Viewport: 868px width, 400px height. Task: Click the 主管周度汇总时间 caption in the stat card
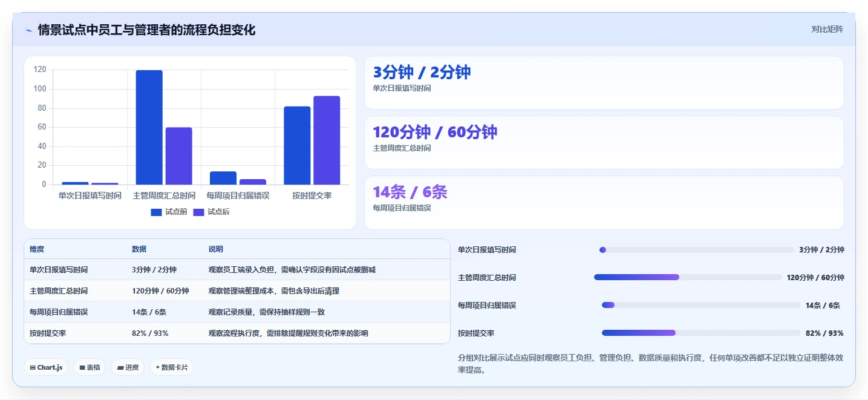pyautogui.click(x=402, y=148)
